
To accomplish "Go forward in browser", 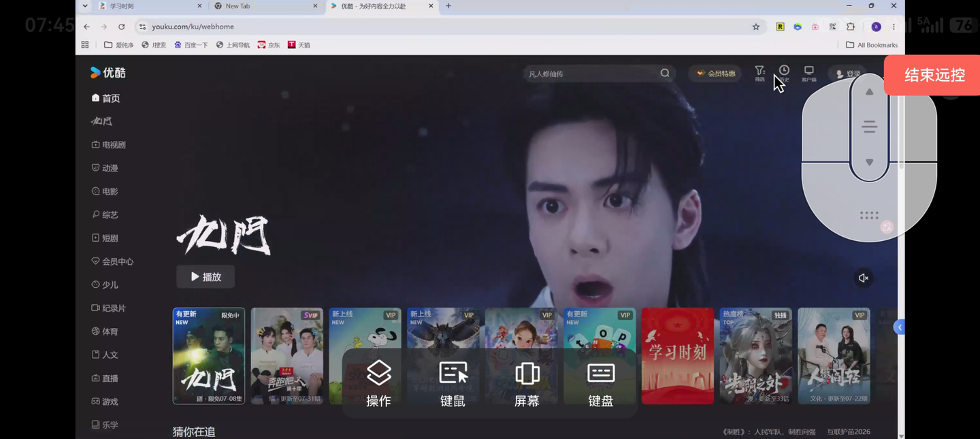I will (x=103, y=27).
